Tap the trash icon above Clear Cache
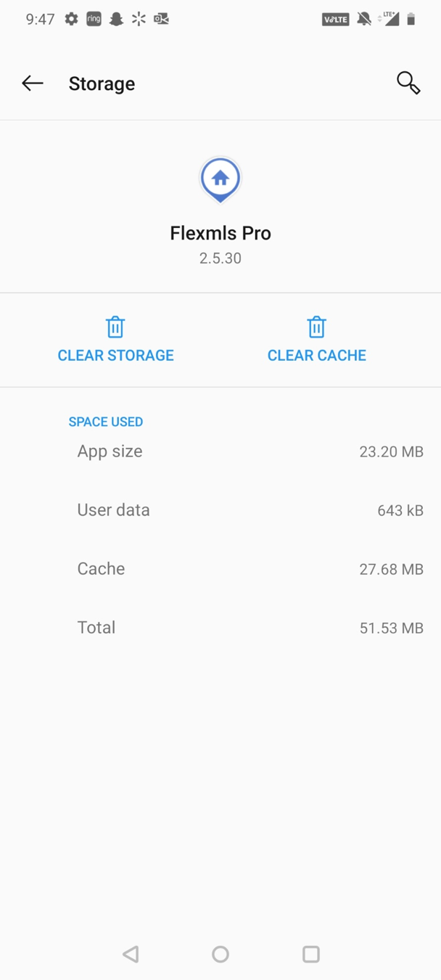 (x=316, y=327)
